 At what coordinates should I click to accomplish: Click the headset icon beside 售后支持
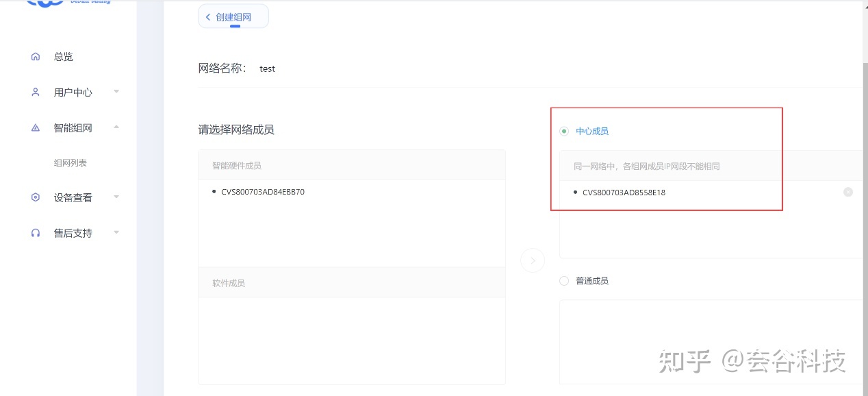click(x=36, y=233)
